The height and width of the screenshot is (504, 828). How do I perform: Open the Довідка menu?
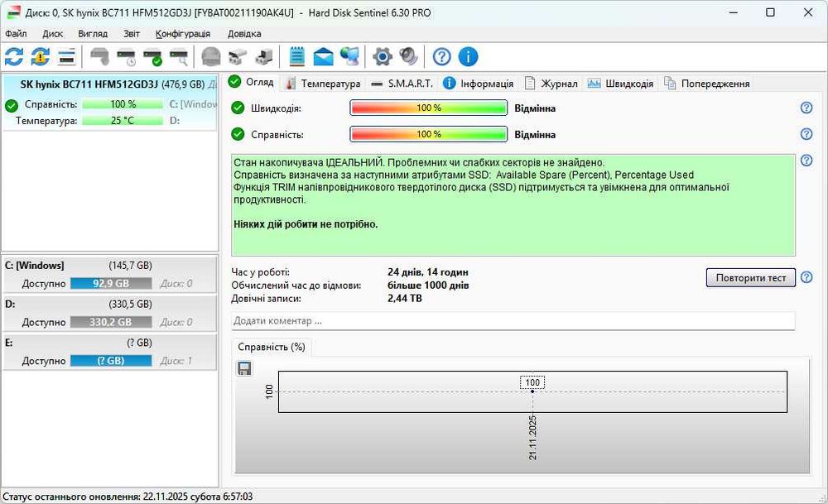tap(244, 34)
